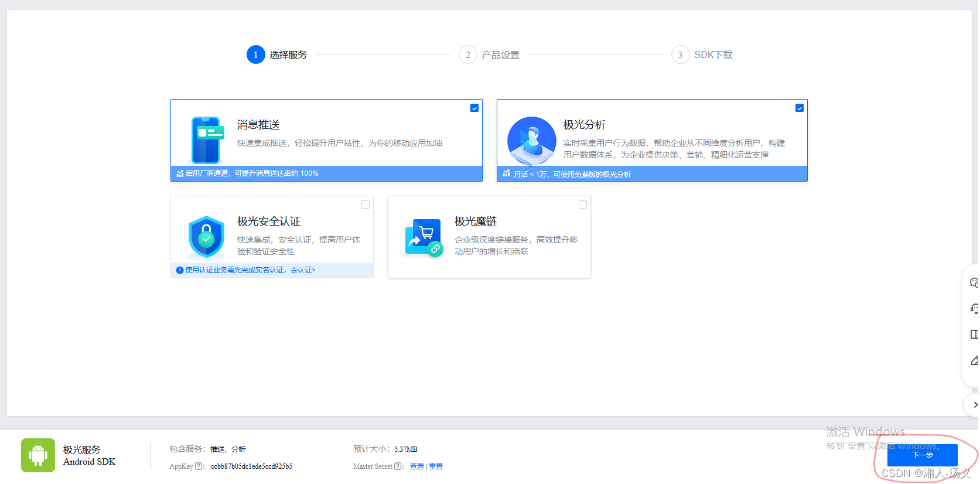Tick the 极光魔链 checkbox
This screenshot has width=980, height=484.
pyautogui.click(x=583, y=204)
